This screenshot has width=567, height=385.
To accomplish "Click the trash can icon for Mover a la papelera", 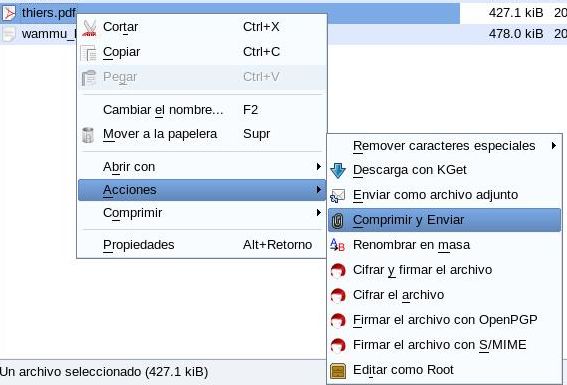I will (x=88, y=135).
